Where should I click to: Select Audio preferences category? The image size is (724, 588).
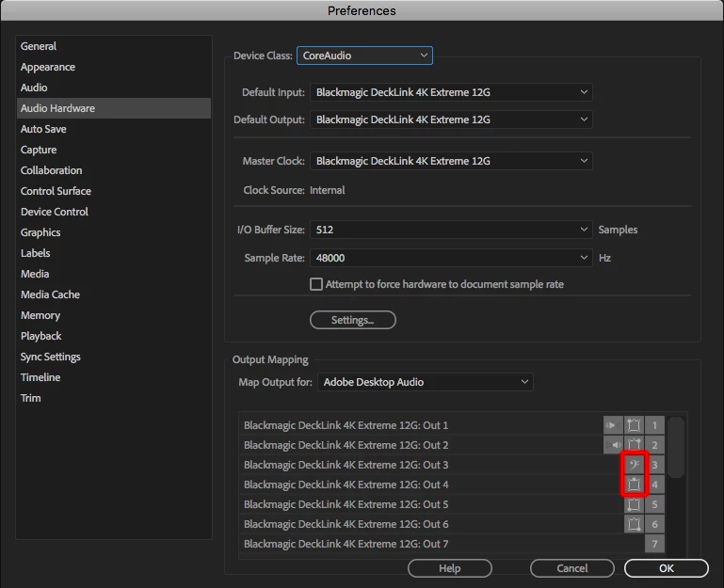114,87
